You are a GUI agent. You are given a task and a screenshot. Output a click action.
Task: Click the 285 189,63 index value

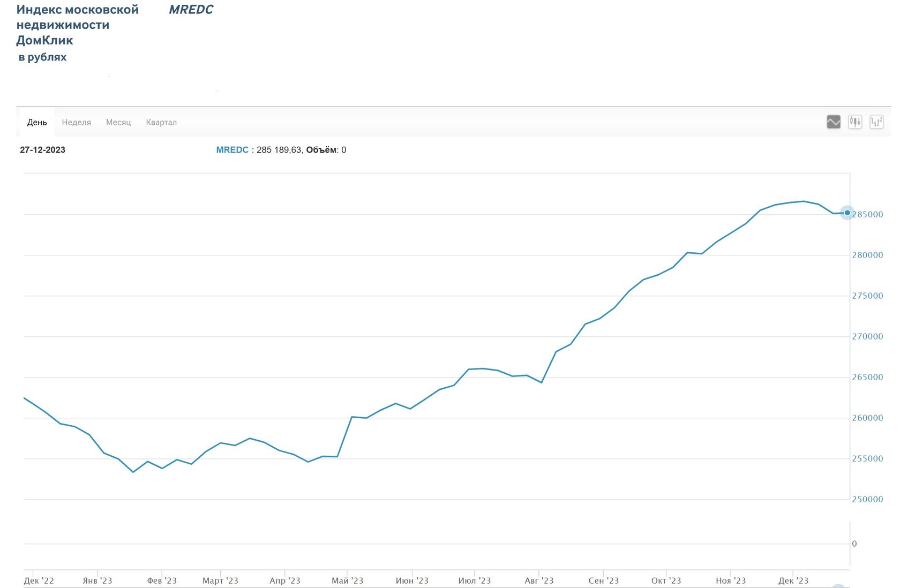pos(279,150)
